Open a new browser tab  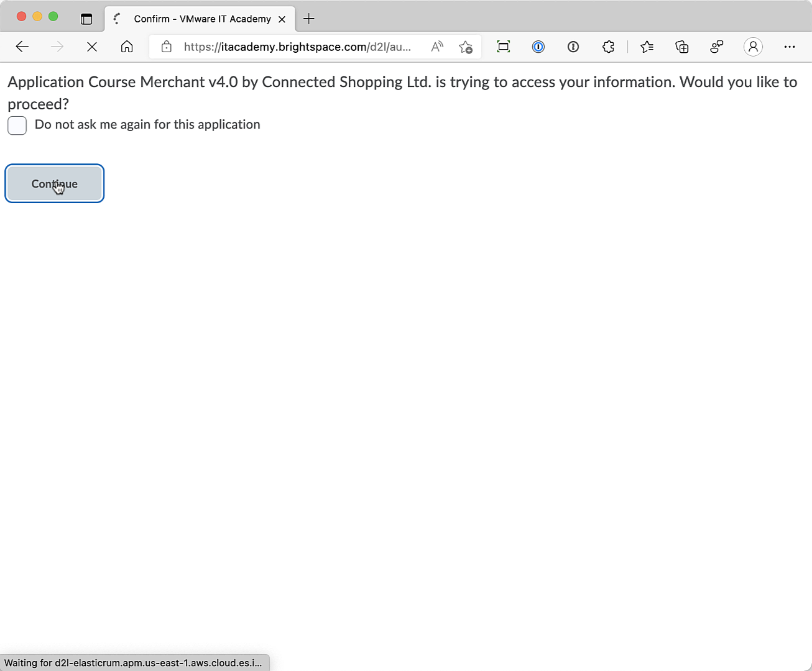[x=309, y=19]
